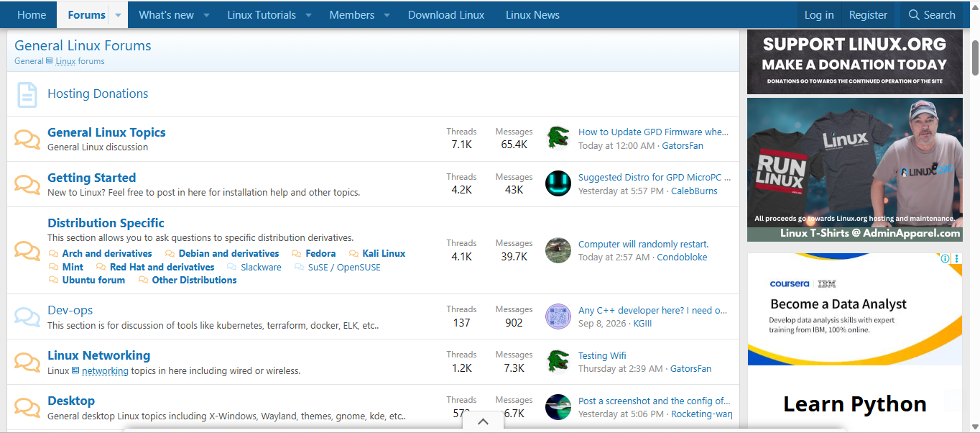Click the 137 threads count for Dev-ops
This screenshot has height=433, width=980.
(461, 323)
